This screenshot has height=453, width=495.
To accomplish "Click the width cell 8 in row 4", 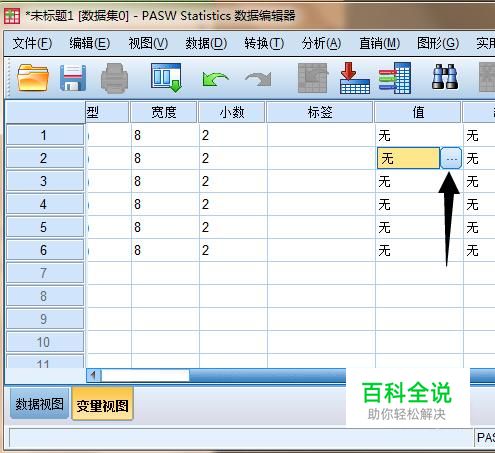I will (x=165, y=204).
